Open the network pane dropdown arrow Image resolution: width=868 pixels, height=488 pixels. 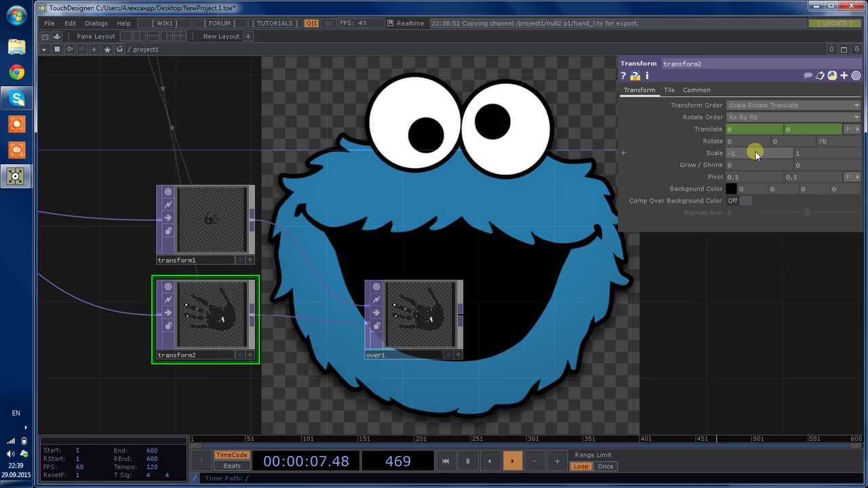tap(44, 49)
